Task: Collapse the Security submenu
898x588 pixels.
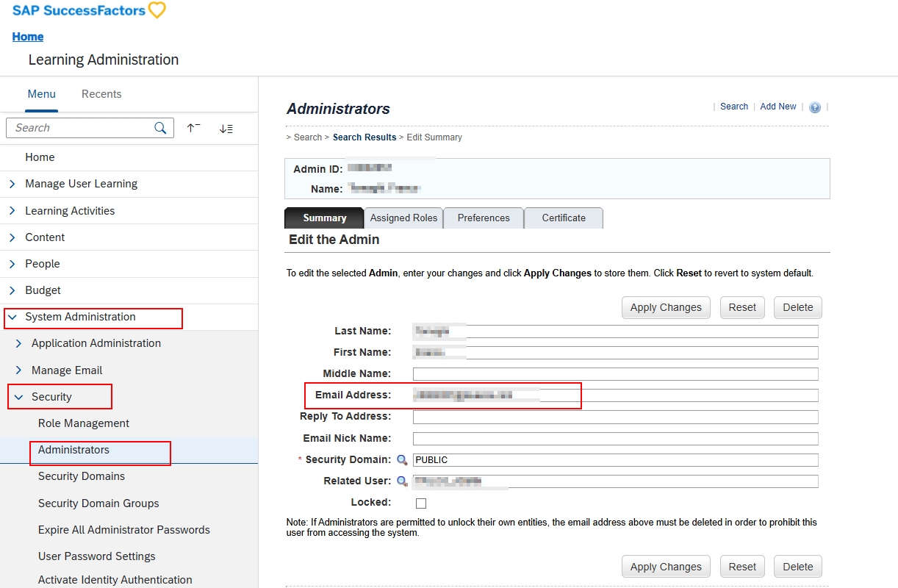Action: click(x=19, y=397)
